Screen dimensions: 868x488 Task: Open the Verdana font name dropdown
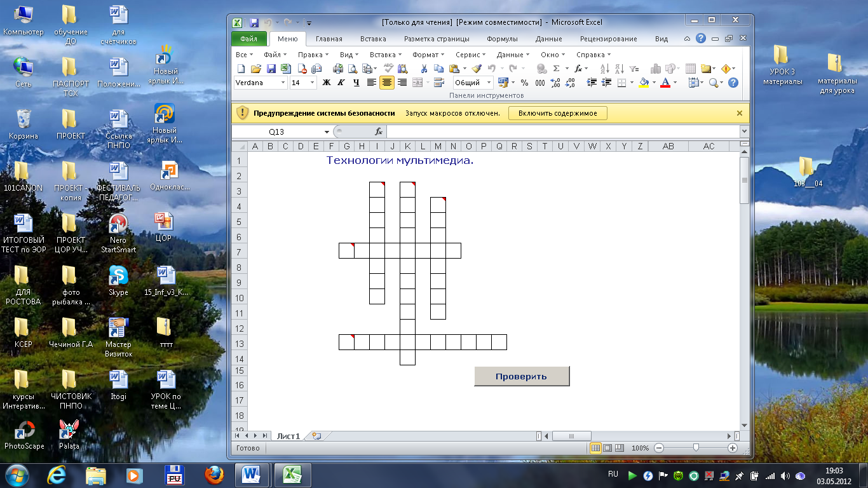click(283, 83)
